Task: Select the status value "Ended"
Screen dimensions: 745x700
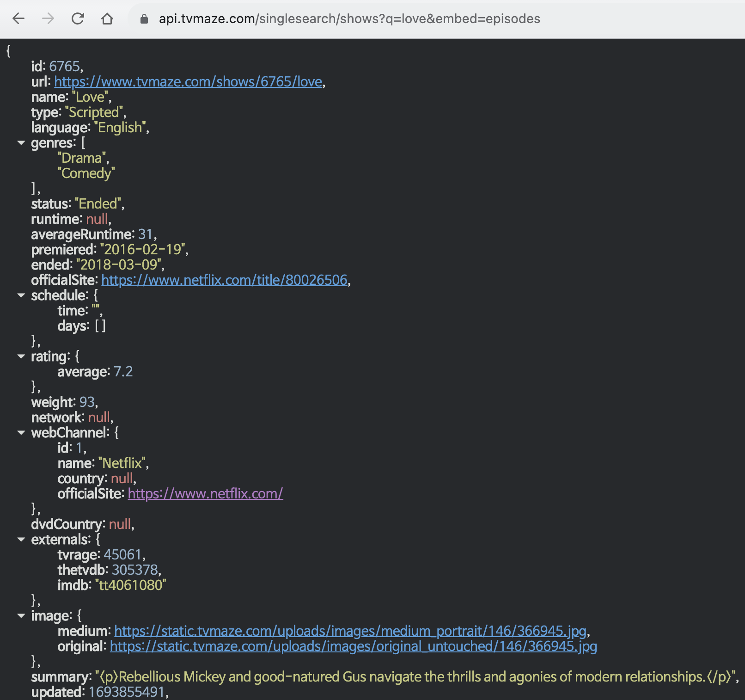Action: point(98,204)
